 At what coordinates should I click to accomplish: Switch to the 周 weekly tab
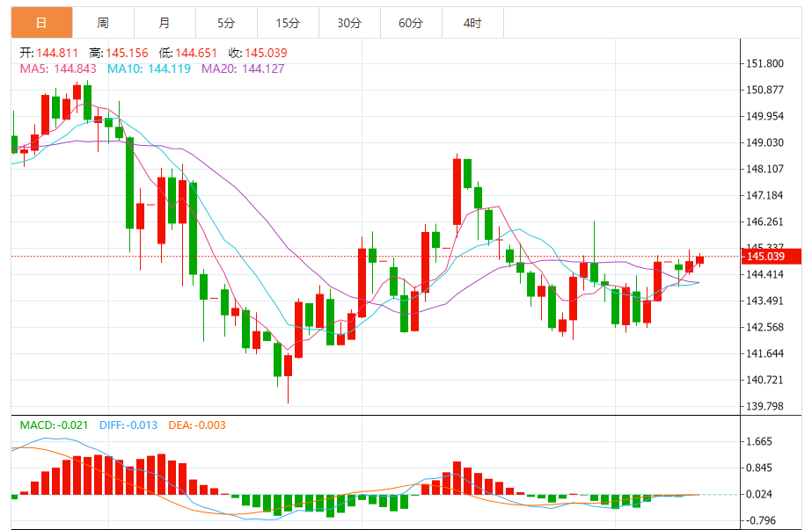[103, 23]
